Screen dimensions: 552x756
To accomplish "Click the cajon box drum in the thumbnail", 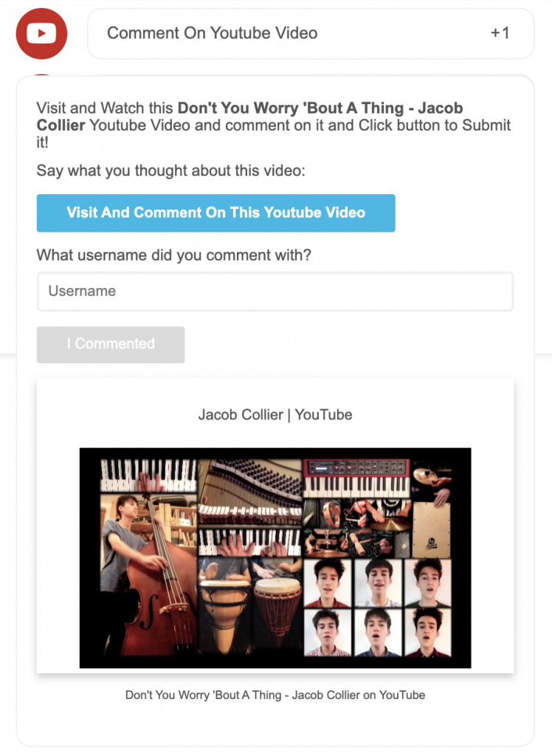I will [432, 529].
